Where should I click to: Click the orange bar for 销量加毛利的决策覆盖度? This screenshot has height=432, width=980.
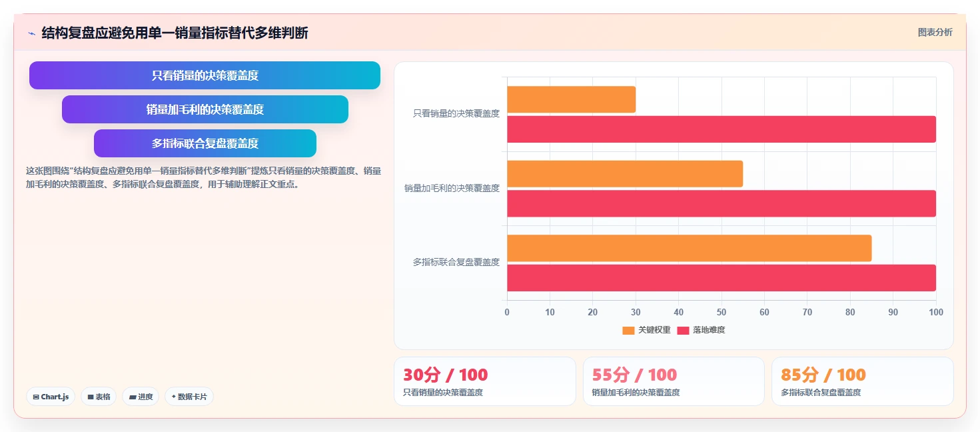[625, 173]
